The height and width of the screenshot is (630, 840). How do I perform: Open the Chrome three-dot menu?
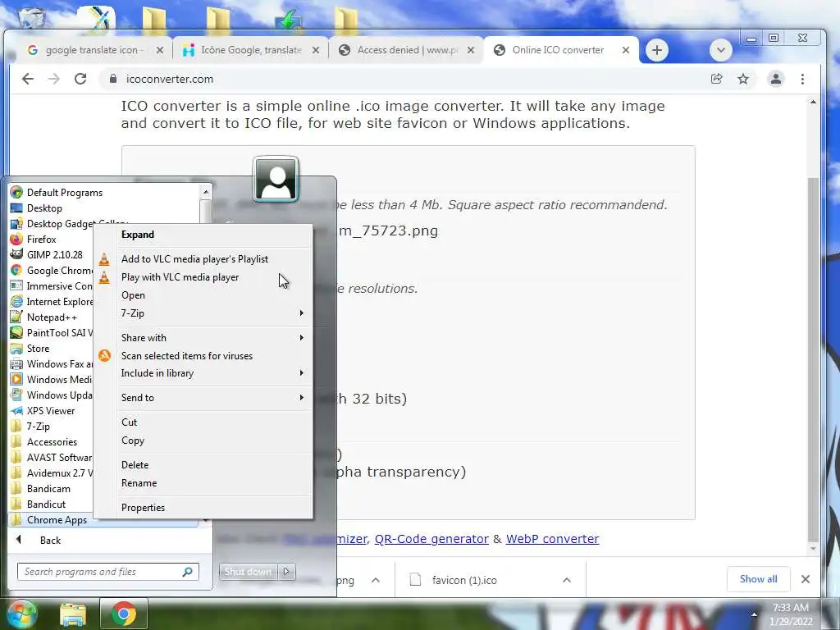(802, 80)
